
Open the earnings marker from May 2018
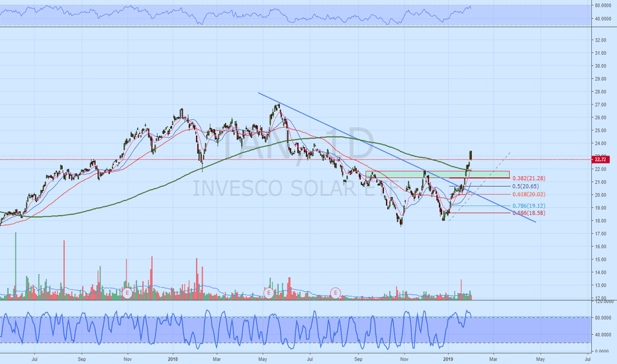click(269, 293)
